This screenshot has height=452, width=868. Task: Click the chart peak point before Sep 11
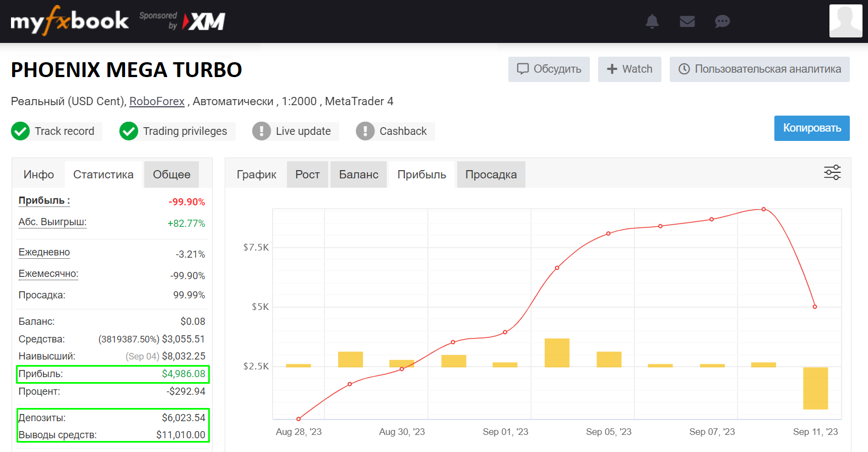[x=763, y=209]
